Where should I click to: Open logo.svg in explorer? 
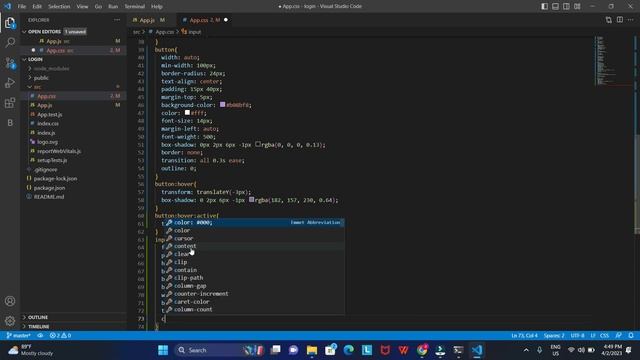point(47,142)
